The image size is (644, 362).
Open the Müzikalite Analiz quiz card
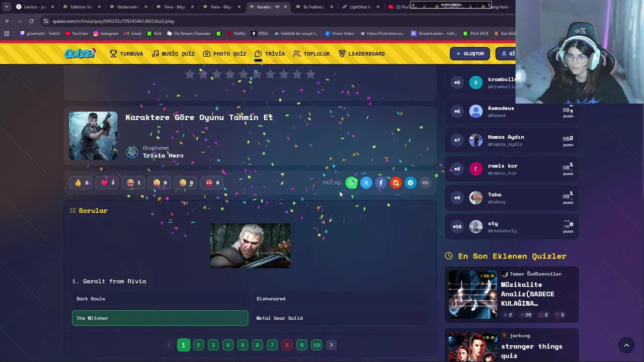[512, 295]
